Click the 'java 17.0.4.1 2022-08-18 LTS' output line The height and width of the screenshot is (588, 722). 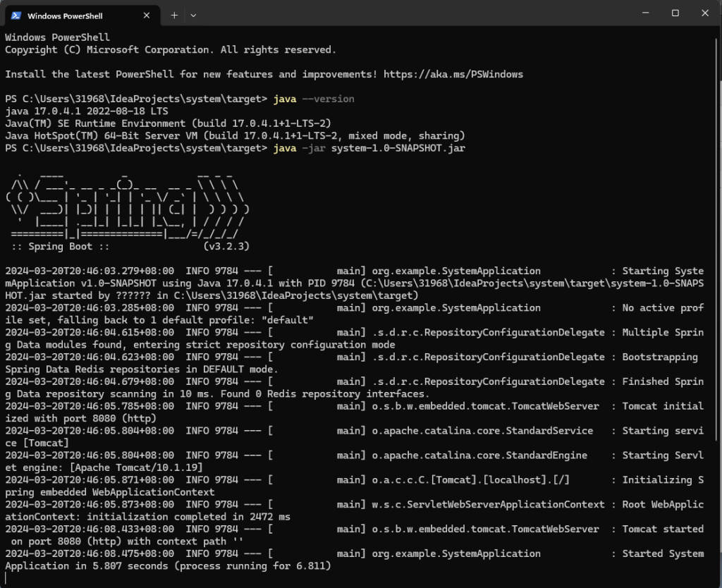coord(86,111)
